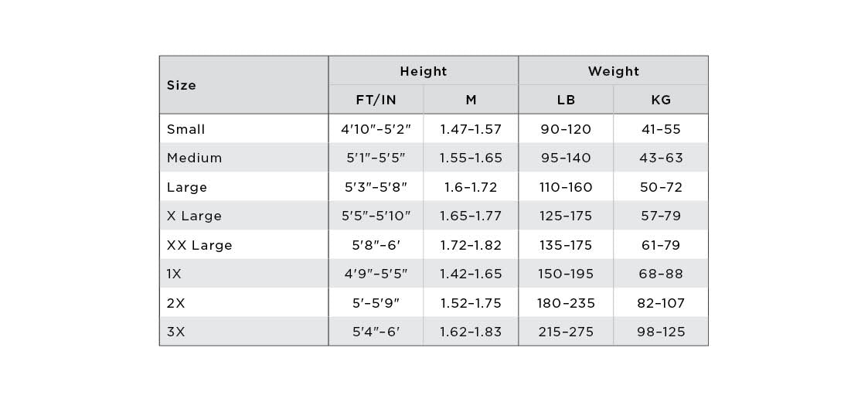Image resolution: width=868 pixels, height=402 pixels.
Task: Click the LB sub-header cell
Action: click(566, 100)
